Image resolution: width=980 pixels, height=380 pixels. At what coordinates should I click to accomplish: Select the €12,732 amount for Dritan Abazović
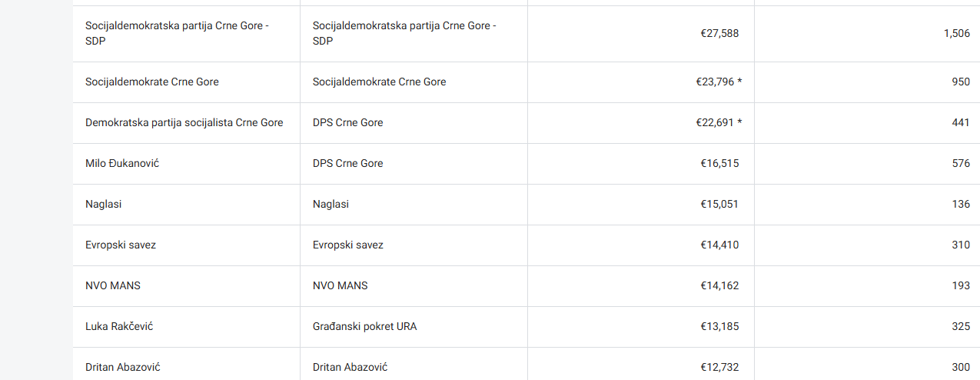(x=719, y=368)
